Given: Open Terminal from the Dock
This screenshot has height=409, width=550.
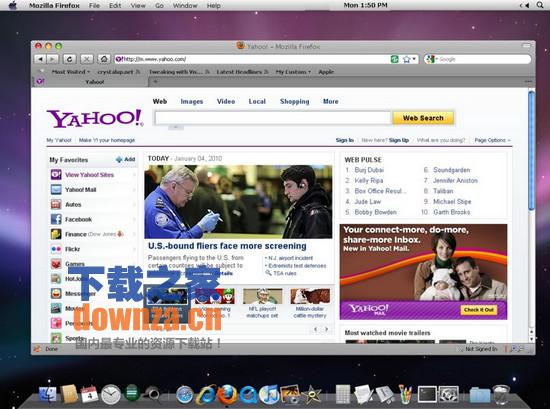Looking at the screenshot, I should coord(427,395).
